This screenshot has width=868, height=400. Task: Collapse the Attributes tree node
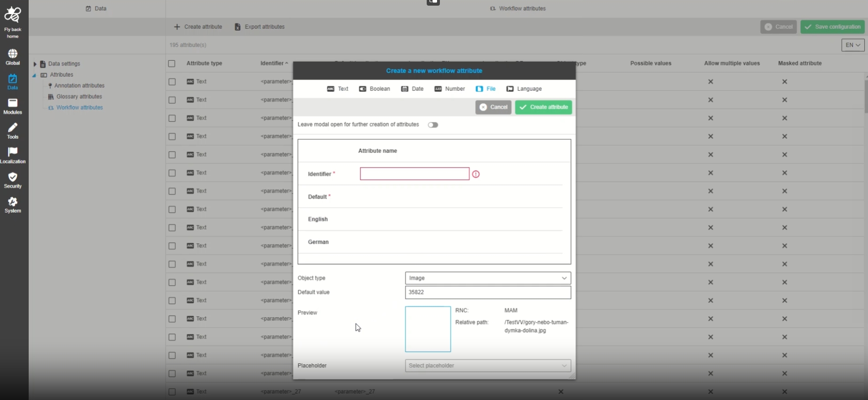[x=34, y=75]
